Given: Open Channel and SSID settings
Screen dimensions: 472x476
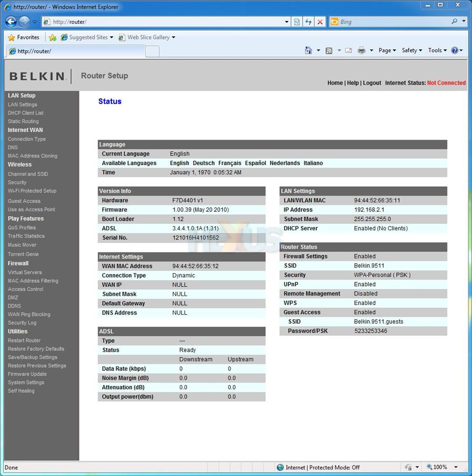Looking at the screenshot, I should 28,174.
